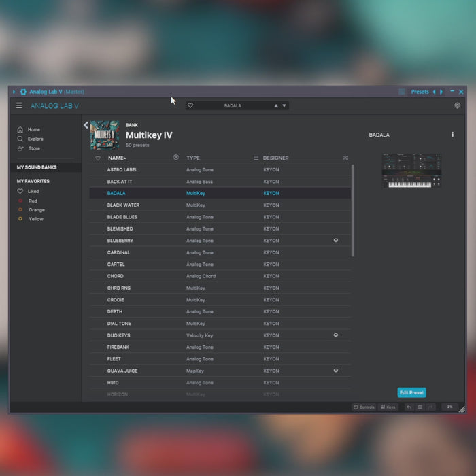Go back using the bank's left arrow
476x476 pixels.
coord(86,125)
